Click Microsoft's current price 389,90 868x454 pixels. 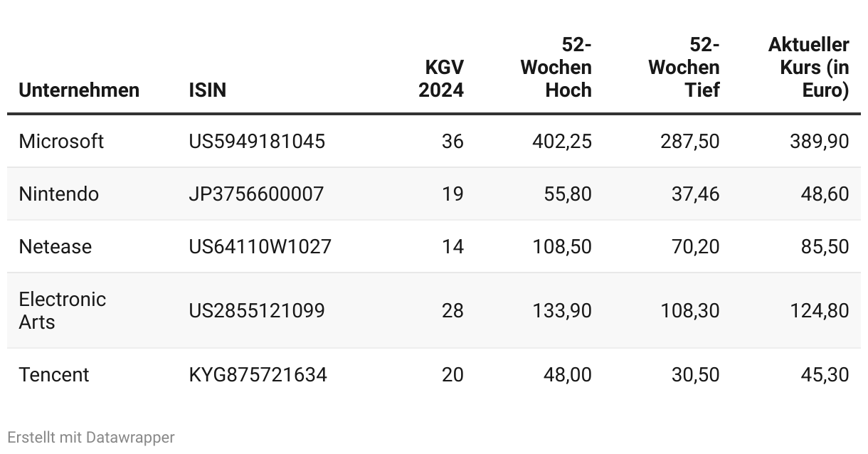819,141
